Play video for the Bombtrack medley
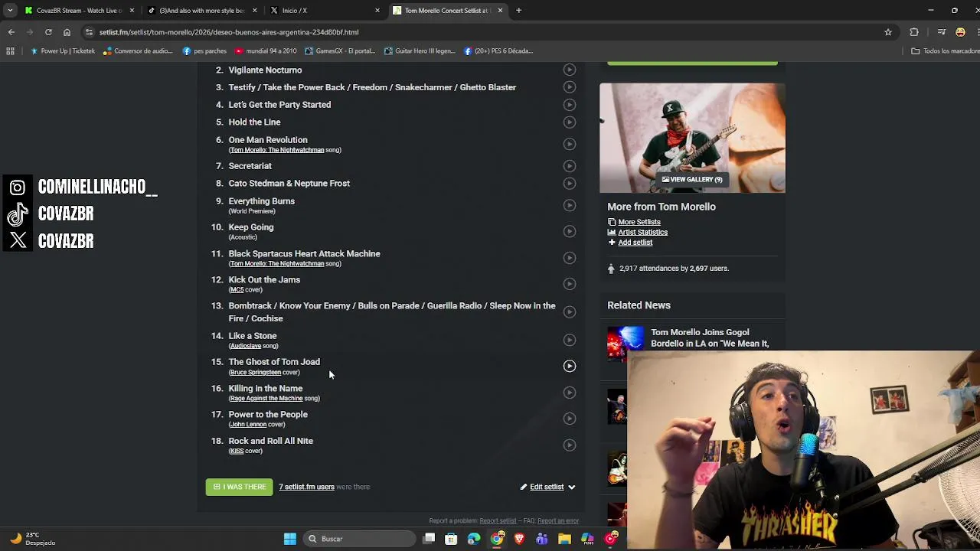 tap(570, 311)
